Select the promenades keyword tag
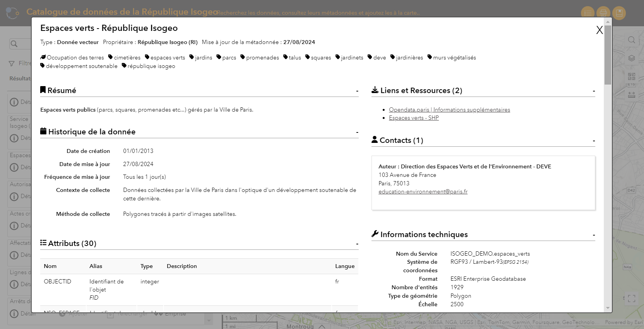The width and height of the screenshot is (644, 329). pyautogui.click(x=260, y=58)
